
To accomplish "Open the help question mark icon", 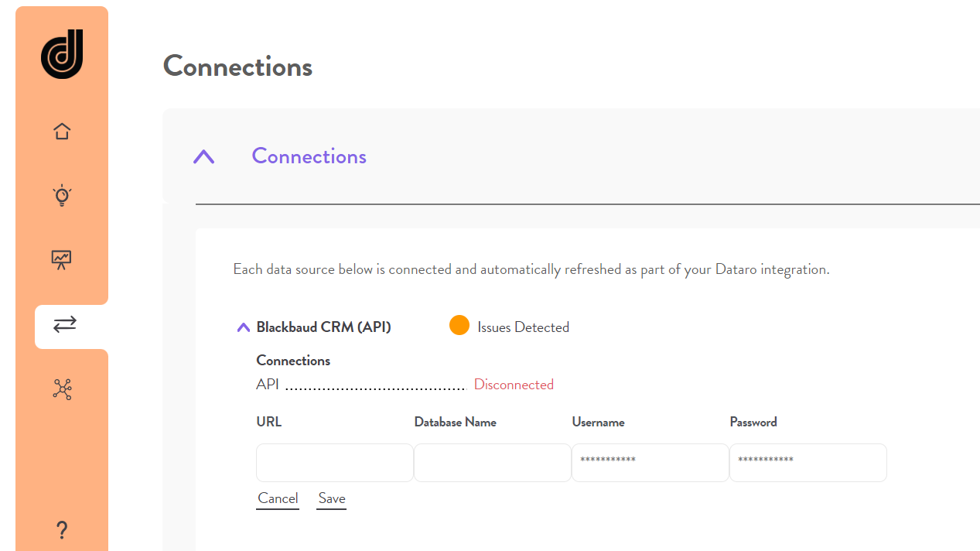I will tap(62, 531).
